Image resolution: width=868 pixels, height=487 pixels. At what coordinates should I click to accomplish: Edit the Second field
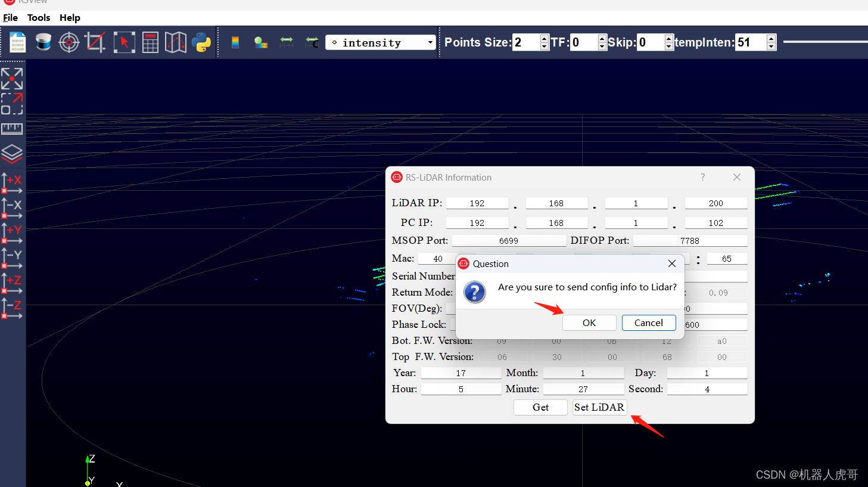(x=707, y=389)
